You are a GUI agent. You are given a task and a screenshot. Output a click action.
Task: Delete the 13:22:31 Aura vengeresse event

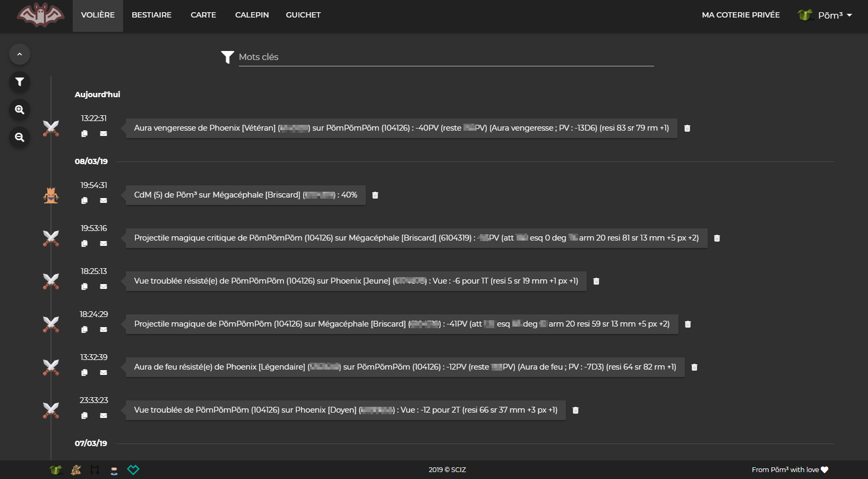(x=687, y=129)
